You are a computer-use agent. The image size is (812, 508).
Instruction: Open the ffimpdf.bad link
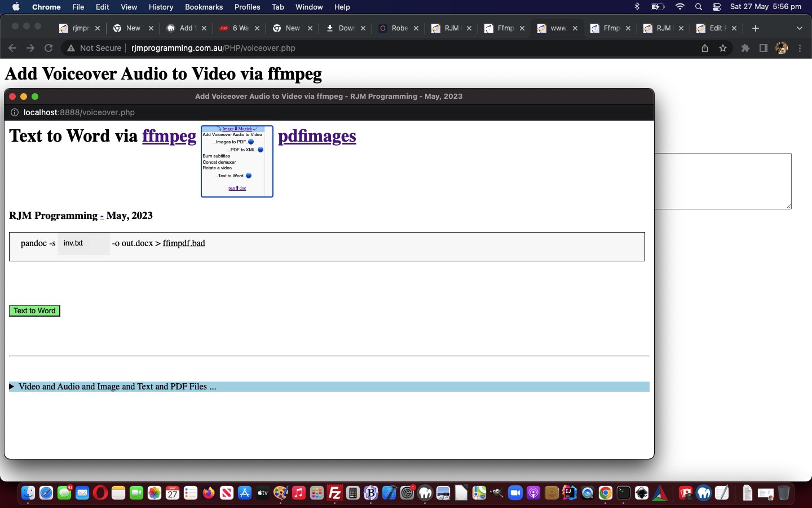point(184,243)
